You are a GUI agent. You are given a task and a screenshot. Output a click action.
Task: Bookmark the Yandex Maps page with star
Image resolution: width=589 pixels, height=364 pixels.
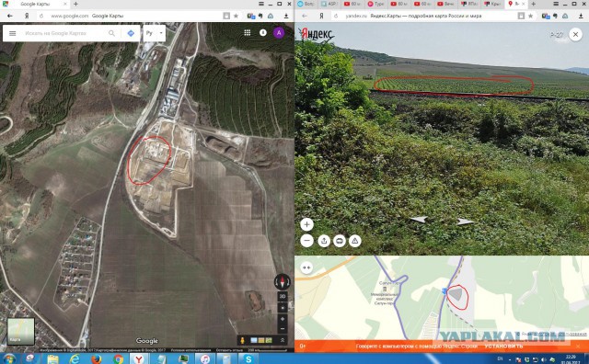click(530, 16)
